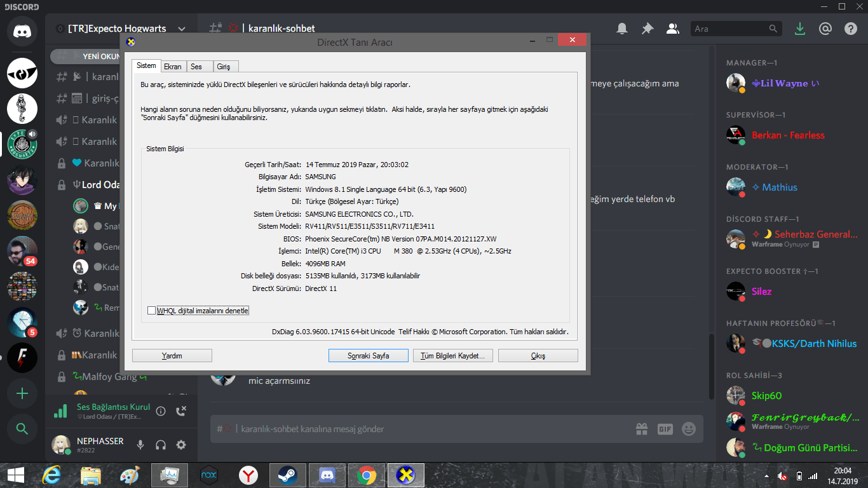Open mentions with the @ icon
Screen dimensions: 868x488
pos(825,29)
